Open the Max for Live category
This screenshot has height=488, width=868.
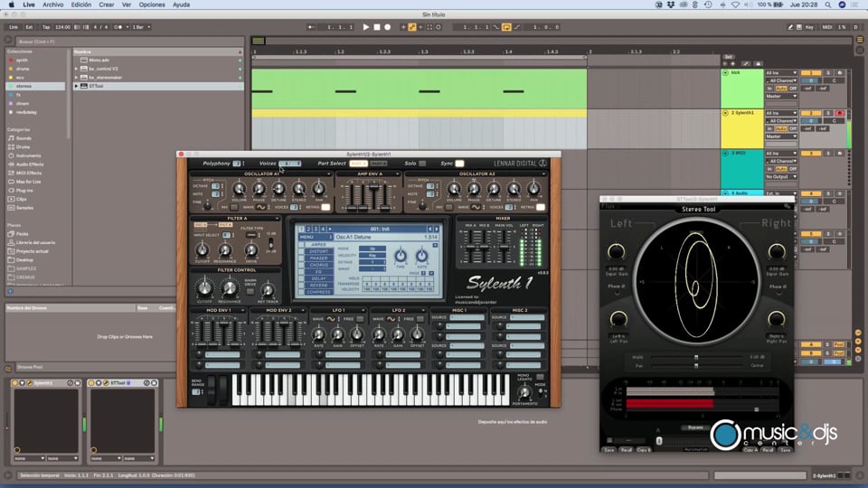click(x=28, y=182)
